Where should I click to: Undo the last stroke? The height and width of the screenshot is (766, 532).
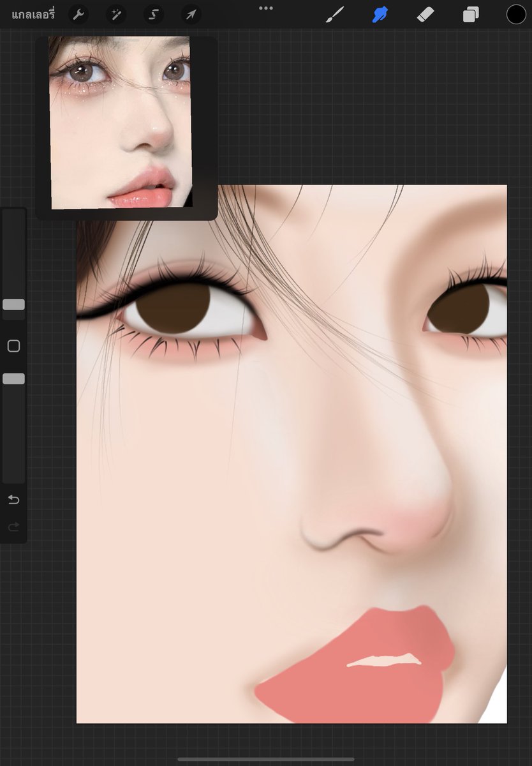[x=13, y=499]
